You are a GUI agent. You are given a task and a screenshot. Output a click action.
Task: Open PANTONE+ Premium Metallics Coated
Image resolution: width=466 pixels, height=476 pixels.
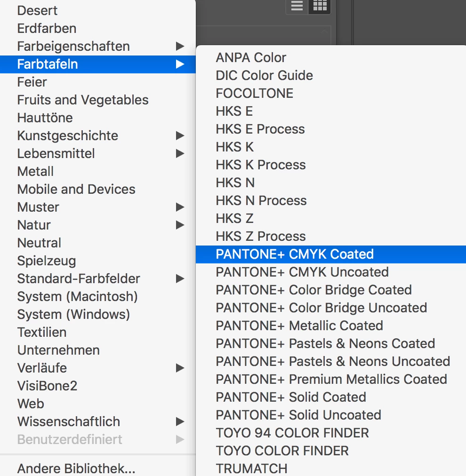(331, 380)
